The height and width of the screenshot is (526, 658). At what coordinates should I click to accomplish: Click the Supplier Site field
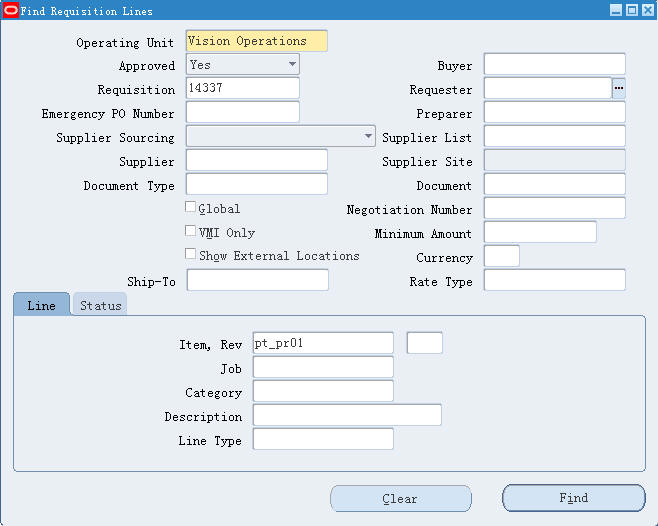555,160
